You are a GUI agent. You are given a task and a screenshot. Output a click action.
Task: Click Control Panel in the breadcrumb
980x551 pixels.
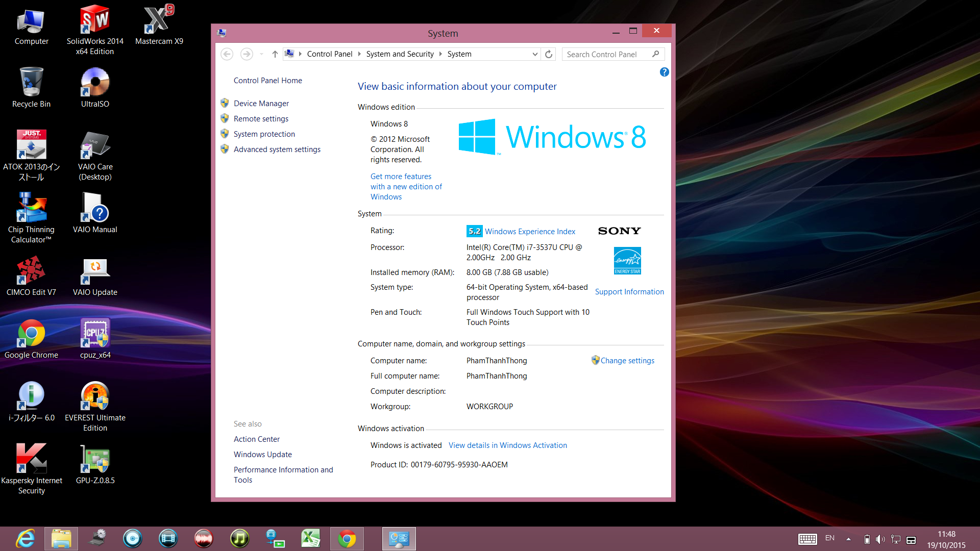pos(330,54)
